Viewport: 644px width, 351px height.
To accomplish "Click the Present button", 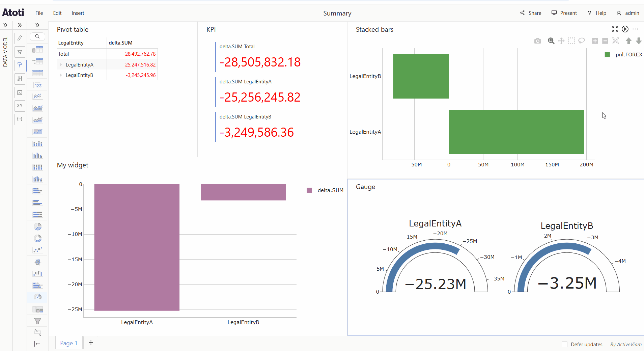I will [x=564, y=13].
